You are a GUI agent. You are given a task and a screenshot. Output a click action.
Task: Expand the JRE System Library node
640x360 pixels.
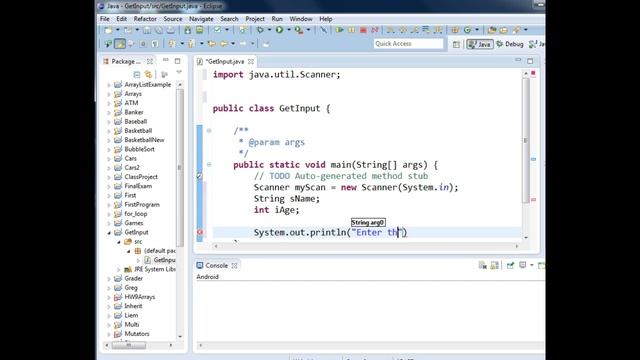pos(119,269)
